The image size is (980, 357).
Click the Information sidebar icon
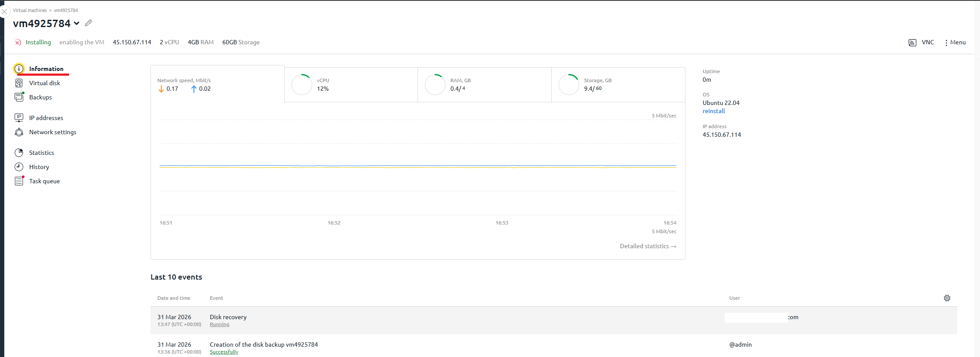coord(19,69)
